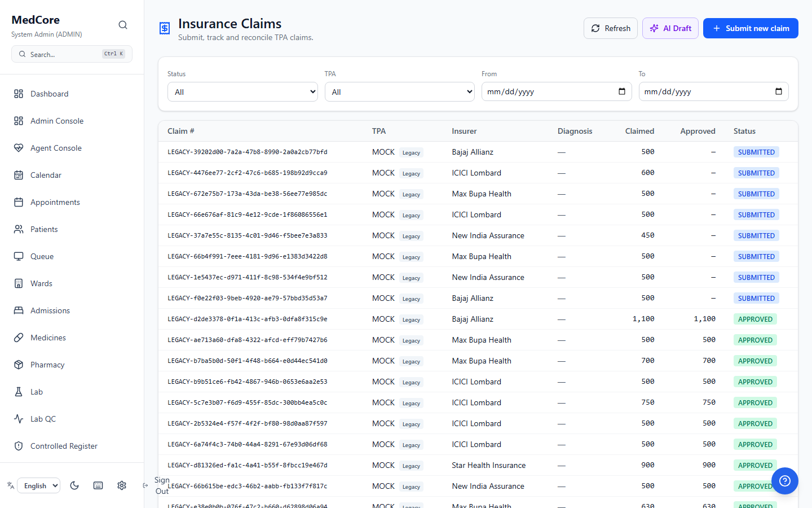The image size is (812, 508).
Task: Click the Claimed column header
Action: tap(639, 131)
